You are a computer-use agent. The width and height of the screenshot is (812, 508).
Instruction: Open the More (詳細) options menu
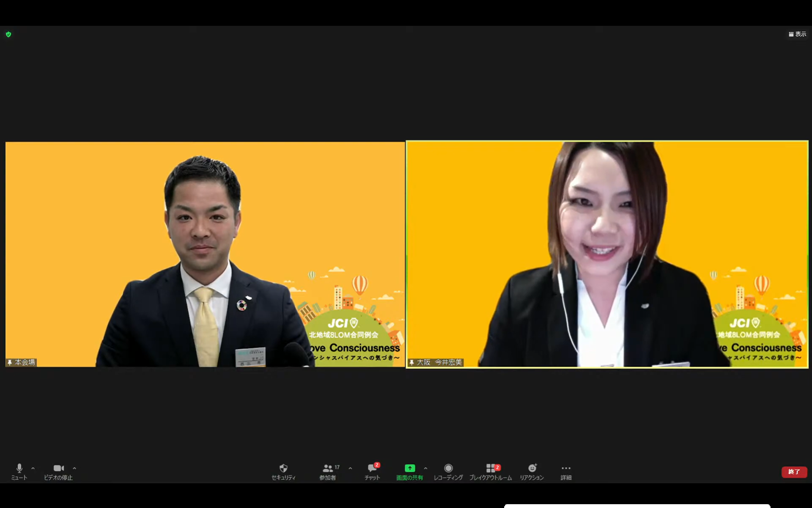[566, 471]
